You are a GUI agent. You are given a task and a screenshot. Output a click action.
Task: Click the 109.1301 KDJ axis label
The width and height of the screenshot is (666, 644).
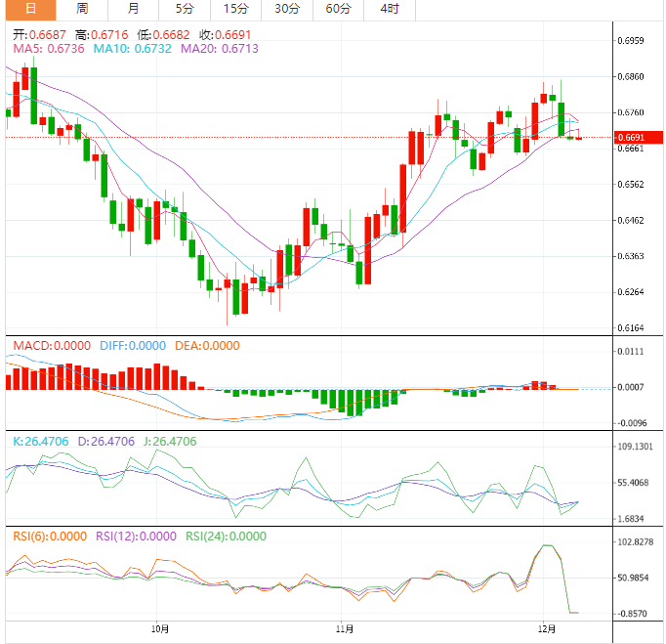pyautogui.click(x=635, y=447)
